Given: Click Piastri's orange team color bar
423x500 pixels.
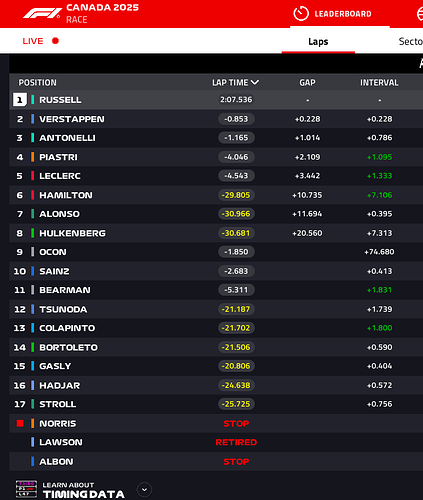Looking at the screenshot, I should [x=33, y=157].
